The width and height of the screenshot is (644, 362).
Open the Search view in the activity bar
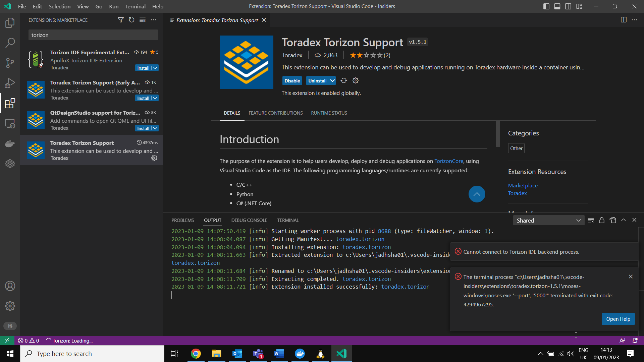pyautogui.click(x=10, y=43)
